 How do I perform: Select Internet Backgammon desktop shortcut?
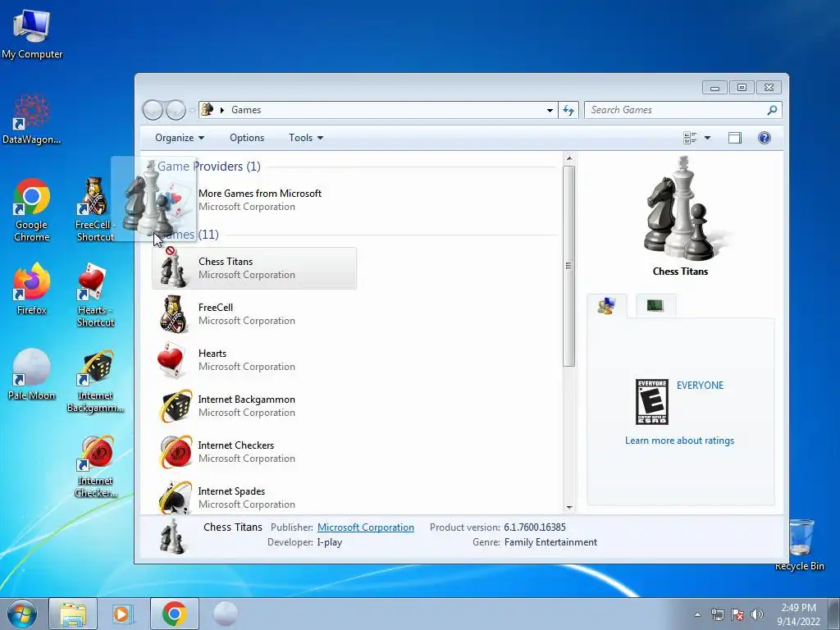(x=95, y=381)
